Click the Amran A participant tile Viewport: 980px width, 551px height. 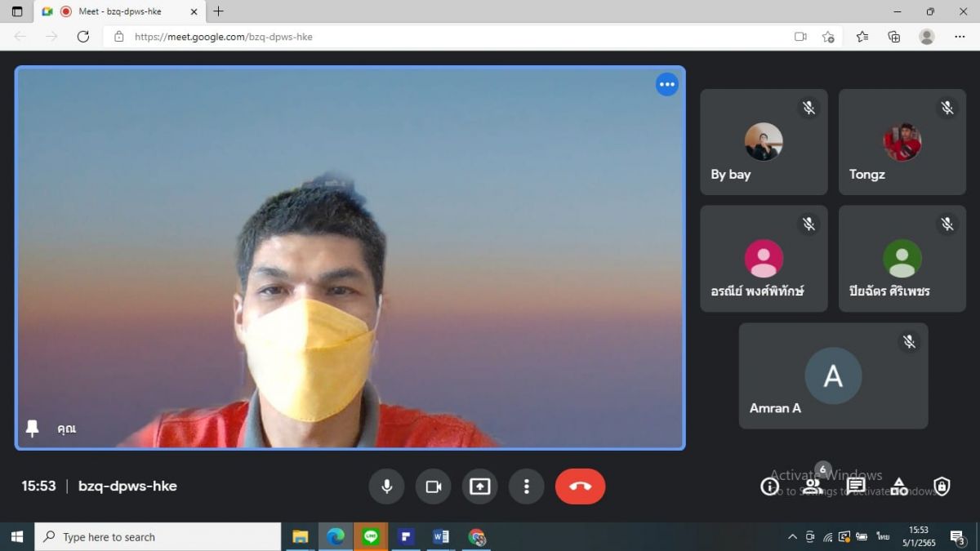click(833, 375)
